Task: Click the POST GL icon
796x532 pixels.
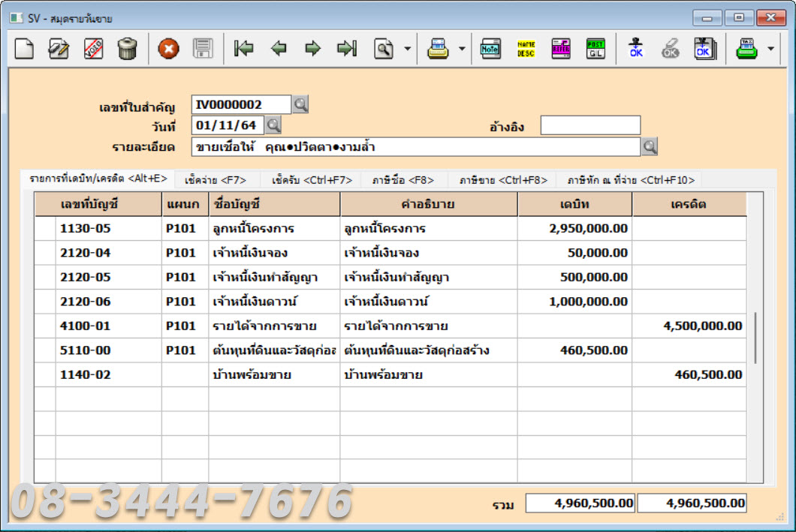Action: pos(595,49)
